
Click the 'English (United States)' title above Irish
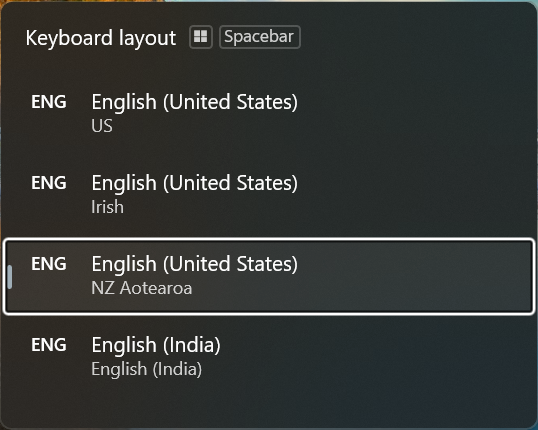click(x=195, y=183)
